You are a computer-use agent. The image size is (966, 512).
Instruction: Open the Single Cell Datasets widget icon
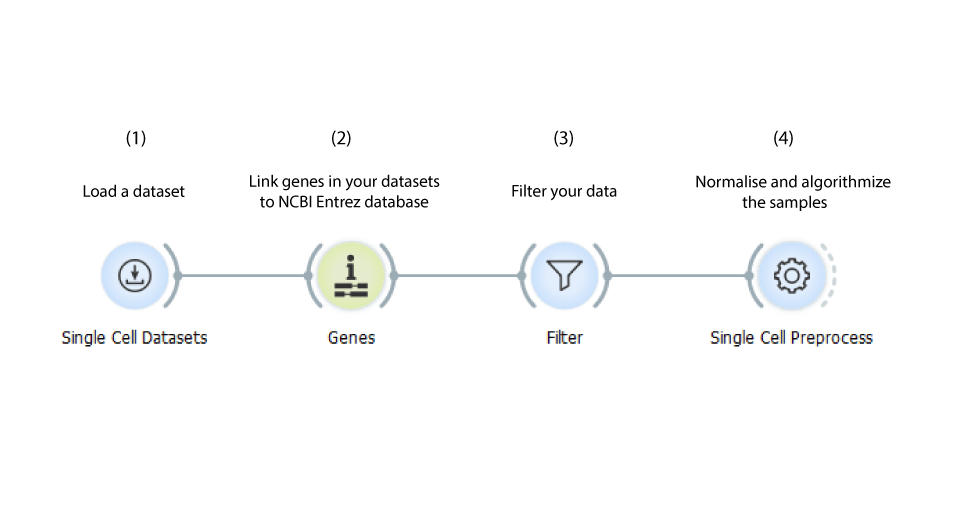pos(135,275)
